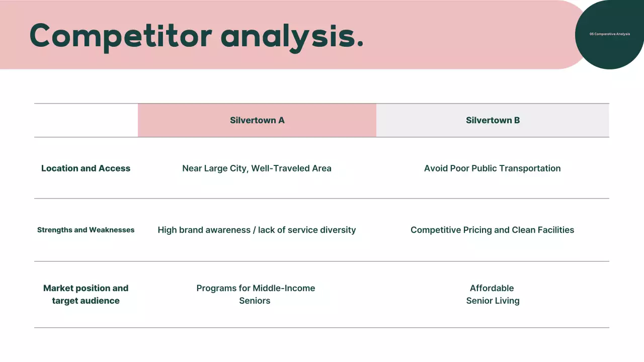Click the divider line above the Market position row
644x362 pixels.
(x=321, y=261)
